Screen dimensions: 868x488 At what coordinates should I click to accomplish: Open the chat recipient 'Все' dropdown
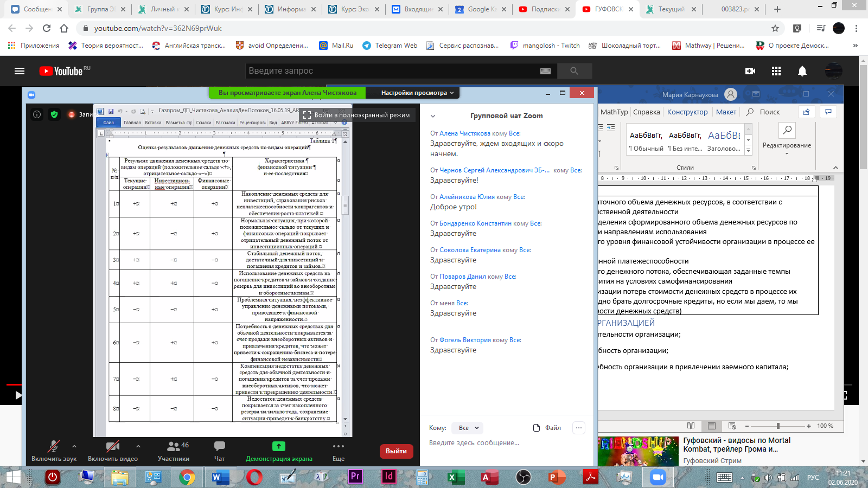pyautogui.click(x=469, y=428)
